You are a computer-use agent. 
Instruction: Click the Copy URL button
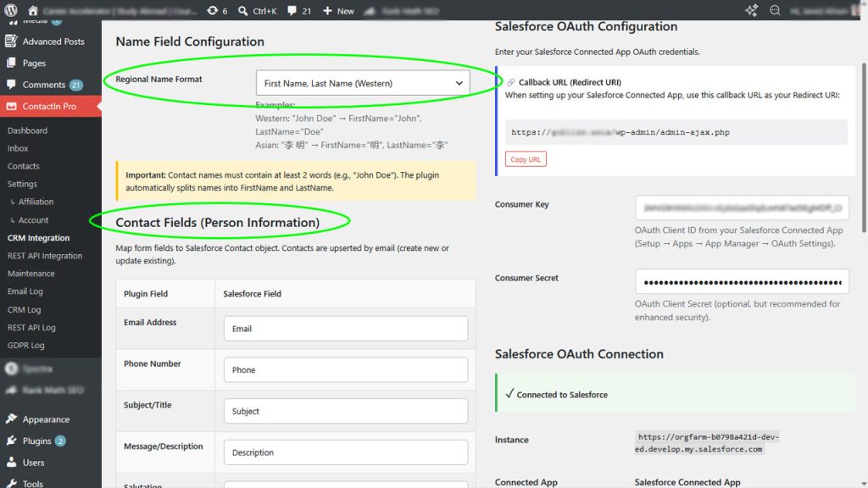pos(526,158)
